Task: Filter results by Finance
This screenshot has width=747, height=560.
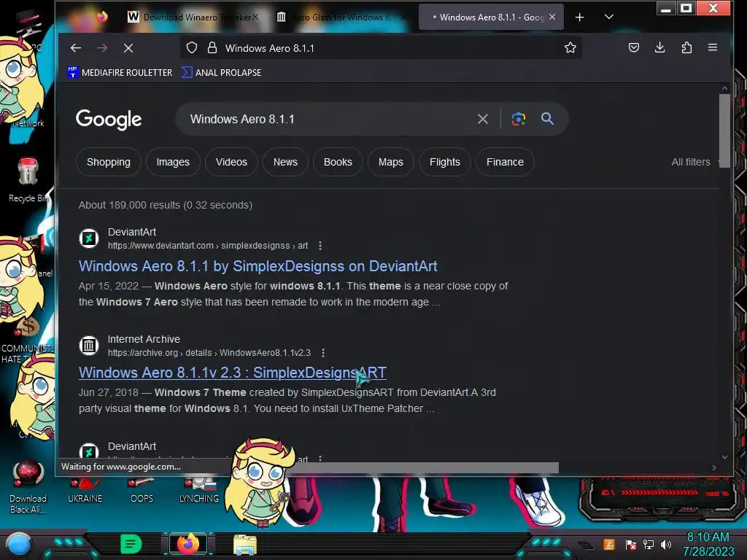Action: [x=505, y=162]
